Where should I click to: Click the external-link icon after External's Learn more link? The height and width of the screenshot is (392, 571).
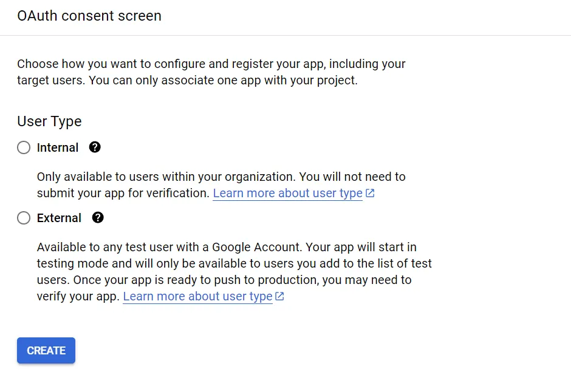[x=279, y=296]
